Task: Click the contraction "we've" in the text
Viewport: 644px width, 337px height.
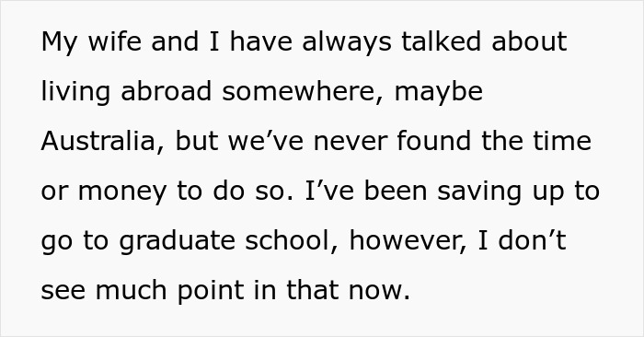Action: click(266, 141)
